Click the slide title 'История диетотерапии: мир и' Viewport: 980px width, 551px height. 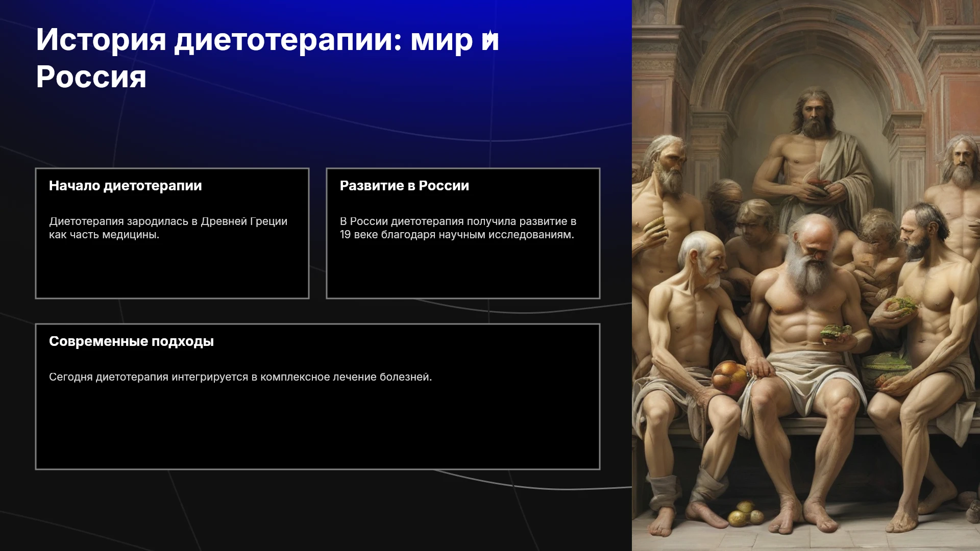pyautogui.click(x=267, y=40)
